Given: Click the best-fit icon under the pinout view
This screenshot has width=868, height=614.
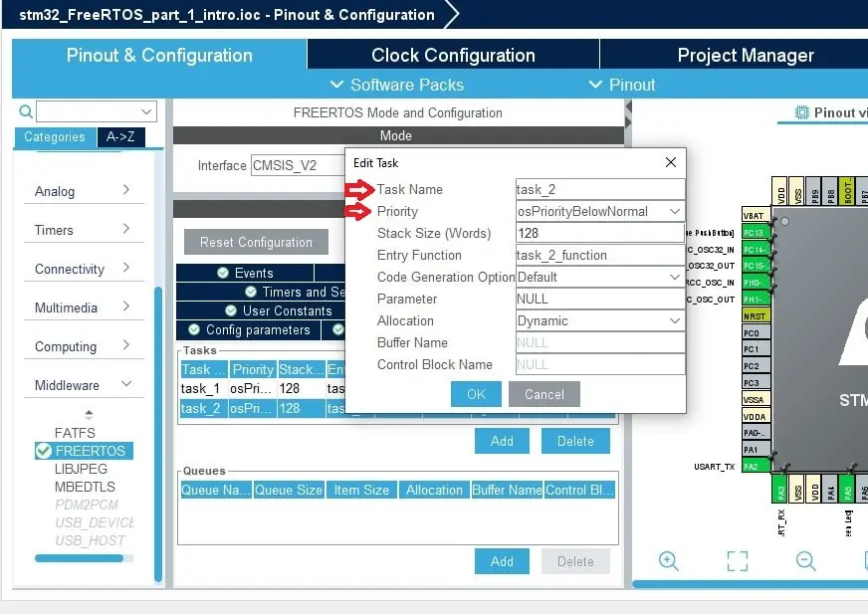Looking at the screenshot, I should pyautogui.click(x=737, y=561).
